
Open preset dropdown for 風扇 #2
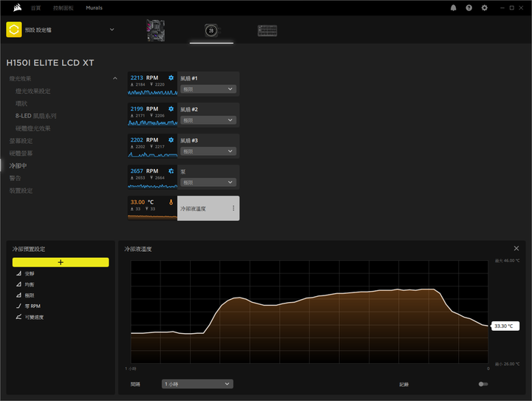(x=208, y=120)
